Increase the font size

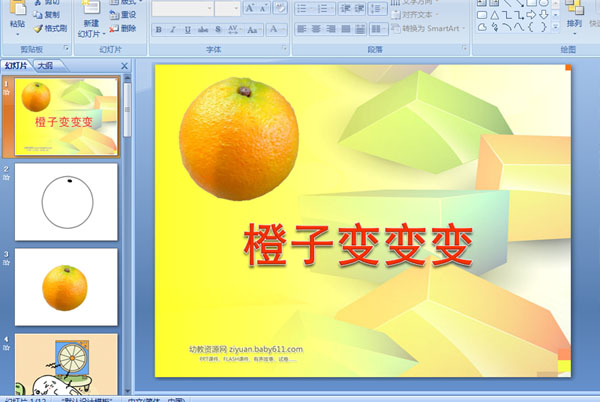249,8
